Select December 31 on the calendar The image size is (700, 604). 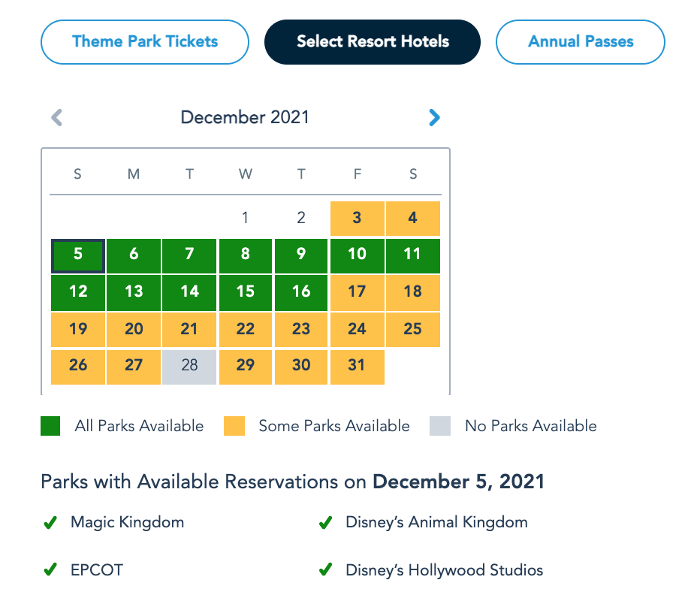point(357,366)
